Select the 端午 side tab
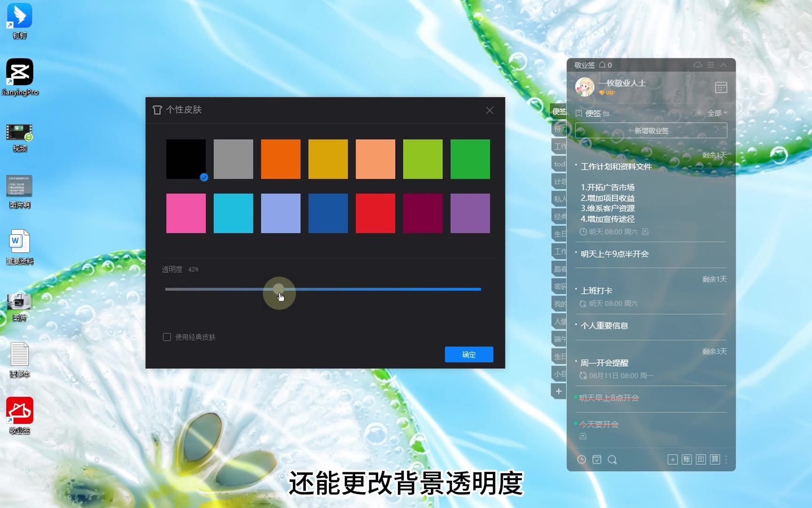This screenshot has height=508, width=812. point(559,339)
